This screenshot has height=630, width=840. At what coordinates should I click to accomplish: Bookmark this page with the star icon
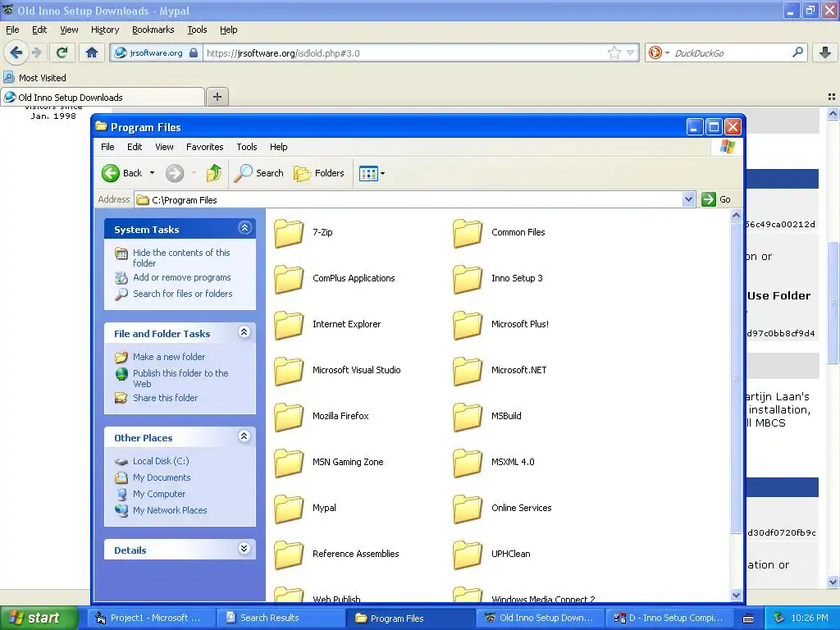[614, 52]
